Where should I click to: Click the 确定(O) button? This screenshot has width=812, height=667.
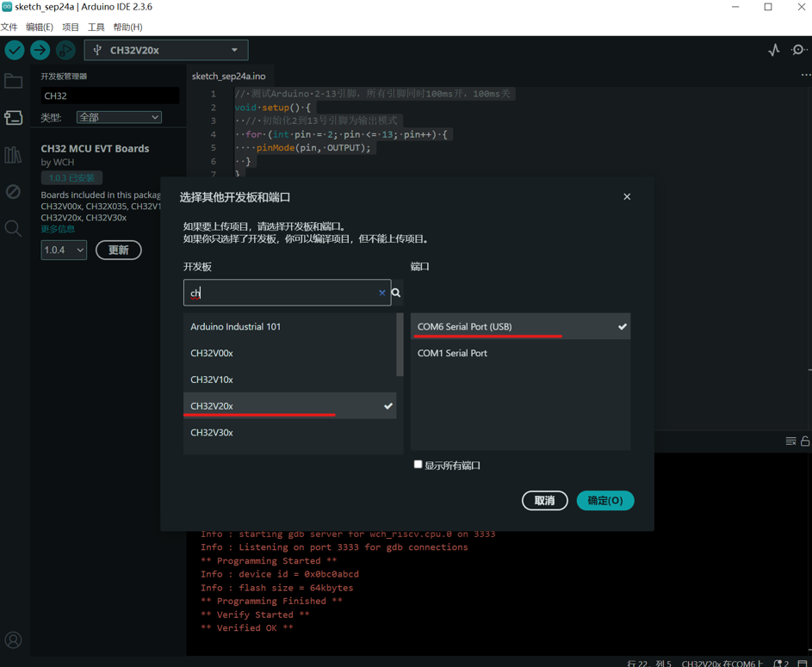pos(604,500)
